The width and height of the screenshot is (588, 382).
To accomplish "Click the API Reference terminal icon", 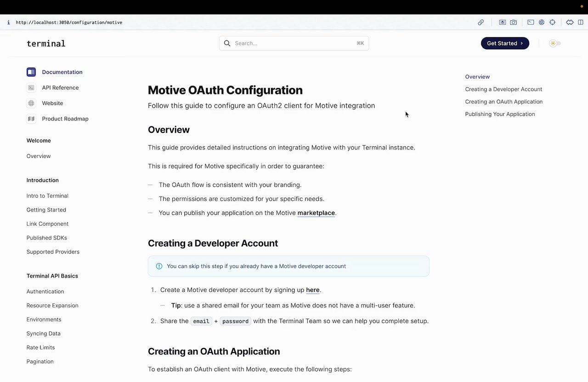I will tap(31, 88).
